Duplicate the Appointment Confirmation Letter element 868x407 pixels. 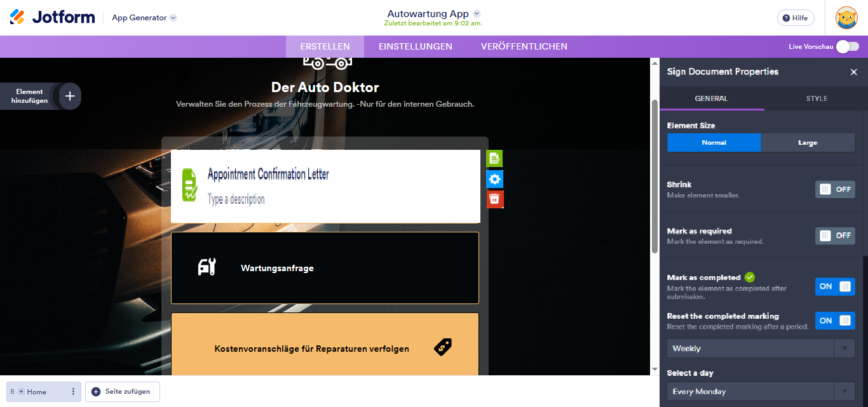pyautogui.click(x=495, y=158)
